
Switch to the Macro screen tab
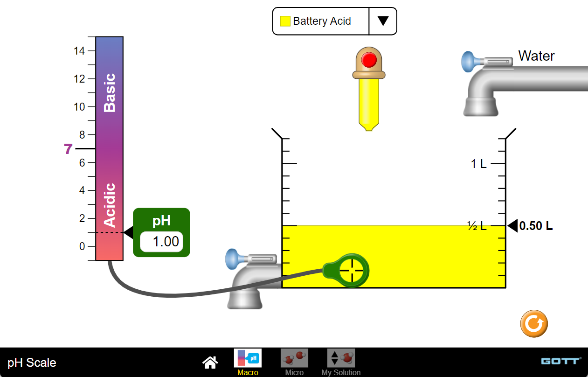[248, 362]
